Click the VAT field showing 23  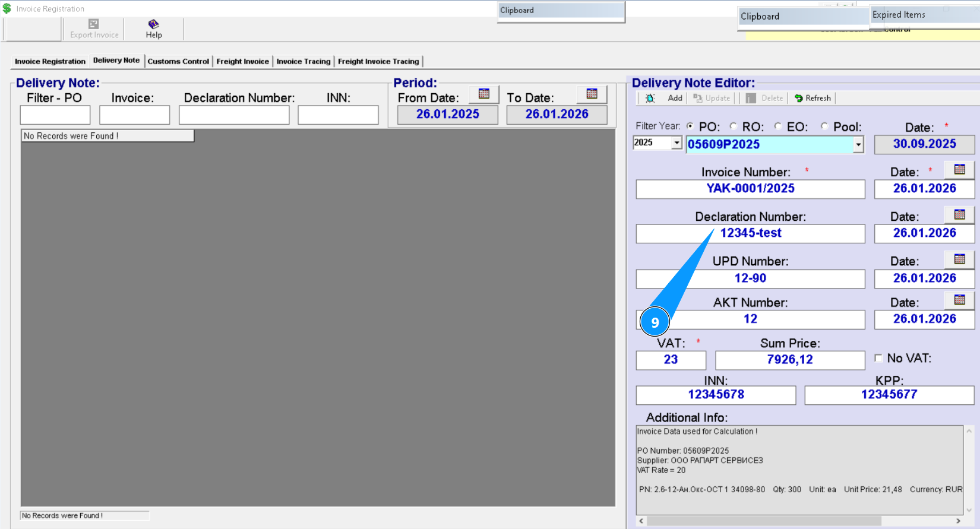coord(671,360)
